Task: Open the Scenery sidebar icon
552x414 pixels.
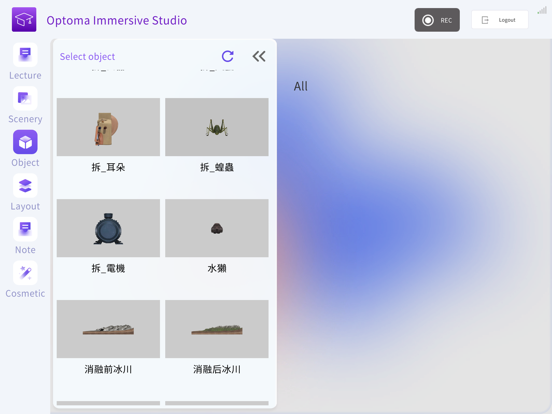Action: (25, 98)
